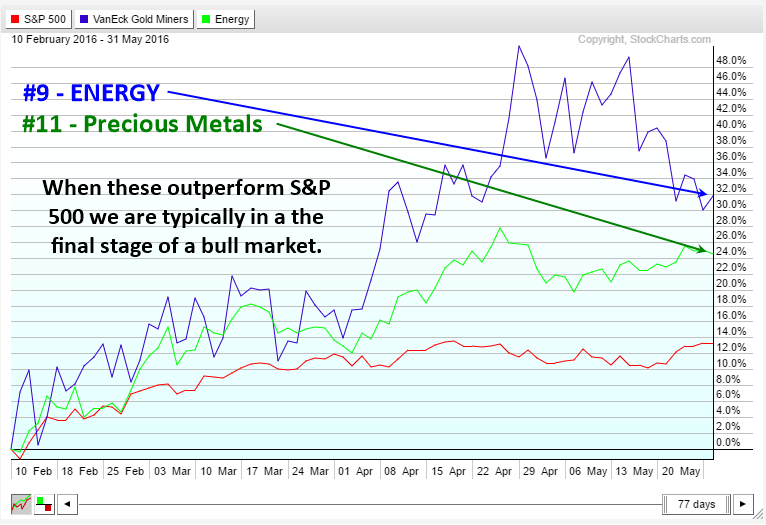
Task: Toggle the Energy series button
Action: (x=225, y=18)
